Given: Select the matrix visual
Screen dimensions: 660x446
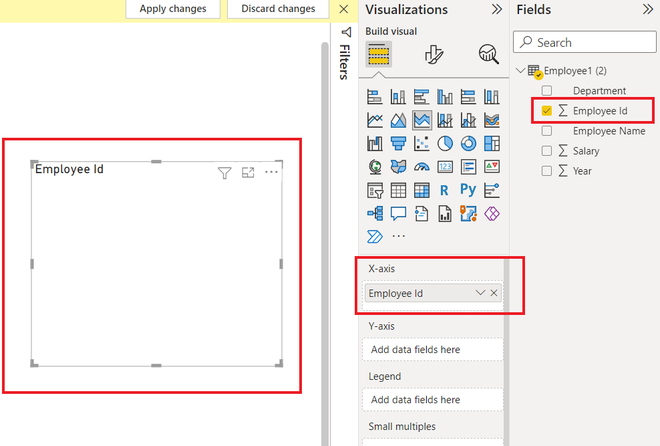Looking at the screenshot, I should [421, 191].
